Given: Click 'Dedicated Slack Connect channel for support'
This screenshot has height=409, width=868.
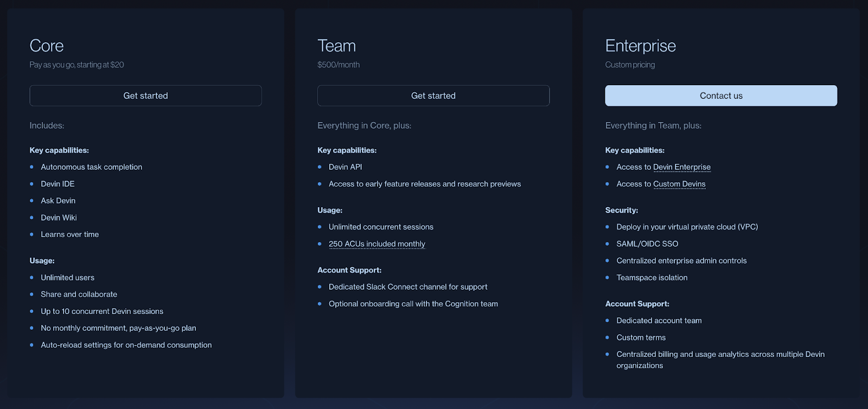Looking at the screenshot, I should click(x=408, y=287).
